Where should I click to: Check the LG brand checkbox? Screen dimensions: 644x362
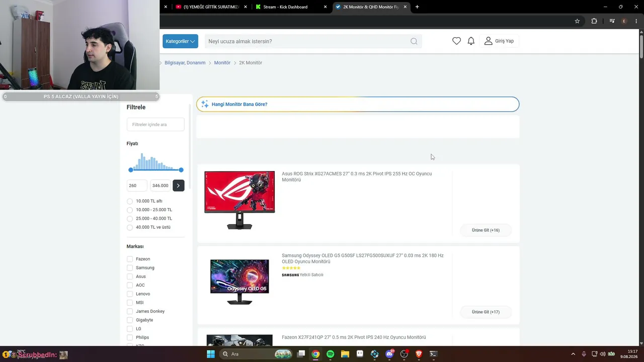click(x=130, y=329)
